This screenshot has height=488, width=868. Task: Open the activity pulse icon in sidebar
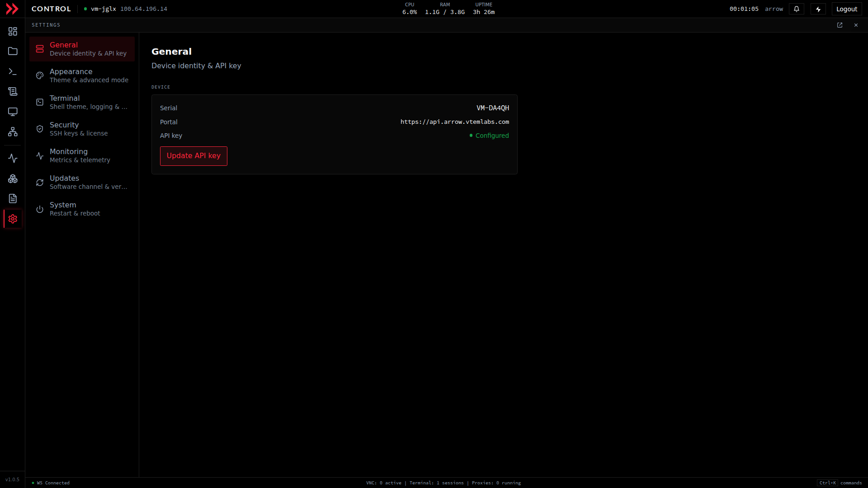pos(13,159)
